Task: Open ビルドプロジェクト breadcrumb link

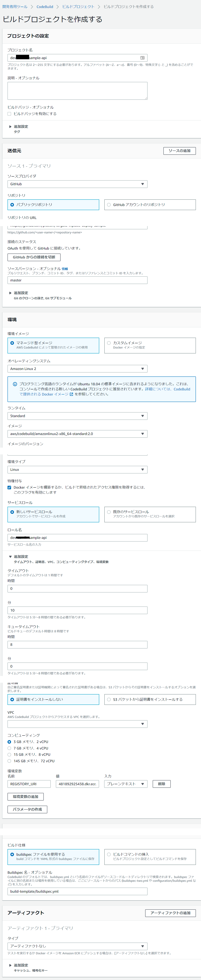Action: tap(78, 7)
